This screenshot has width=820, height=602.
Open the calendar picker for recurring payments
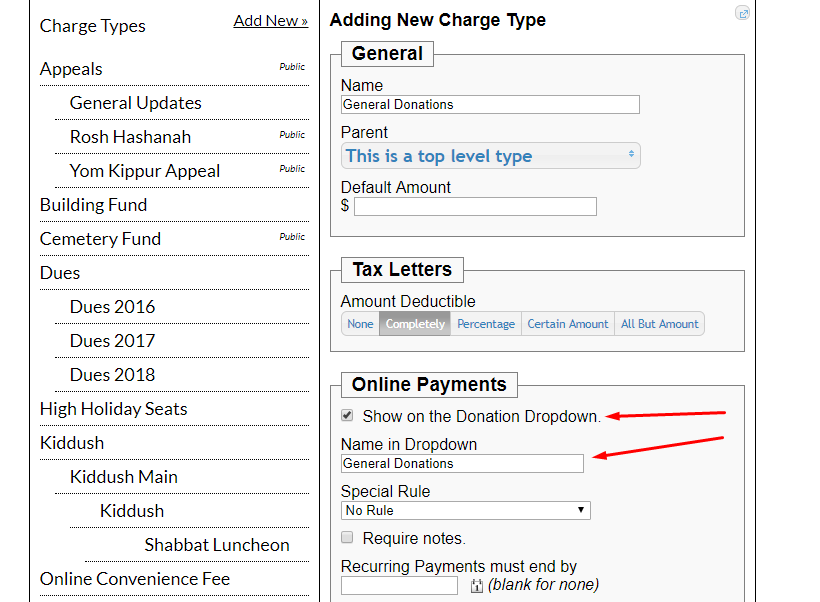click(476, 586)
